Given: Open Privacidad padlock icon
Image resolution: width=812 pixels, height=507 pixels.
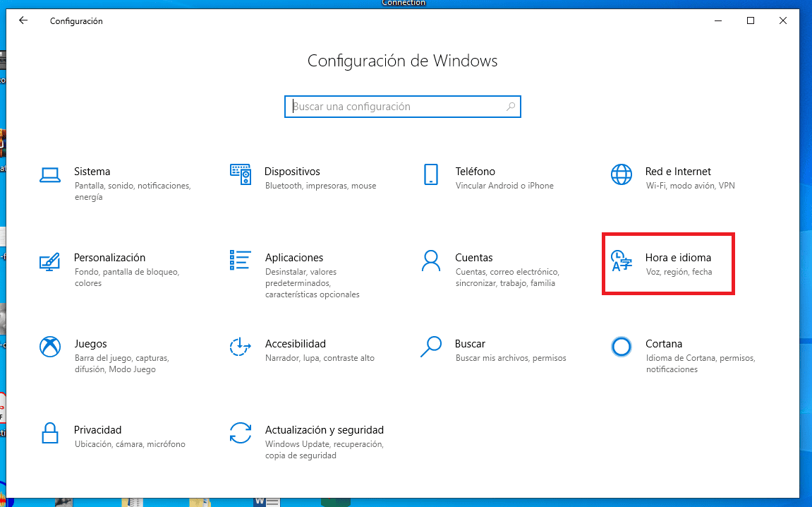Looking at the screenshot, I should tap(49, 433).
